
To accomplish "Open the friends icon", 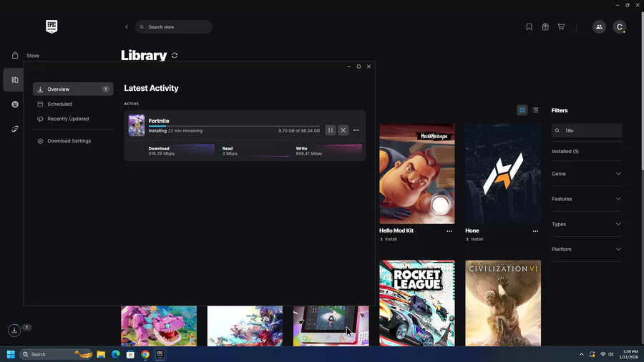I will coord(599,26).
